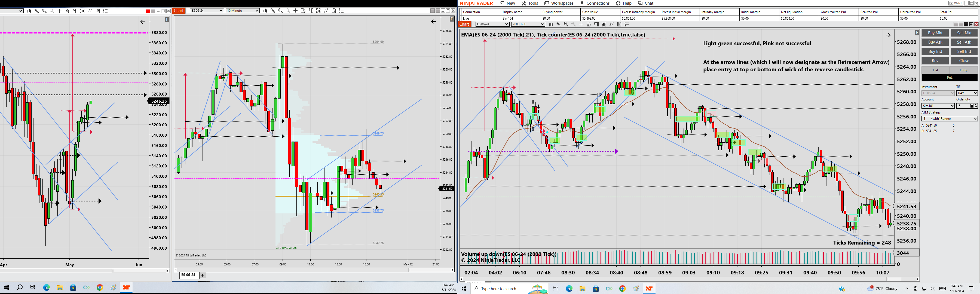Add a new chart tab with plus button
Screen dimensions: 980x294
point(203,275)
